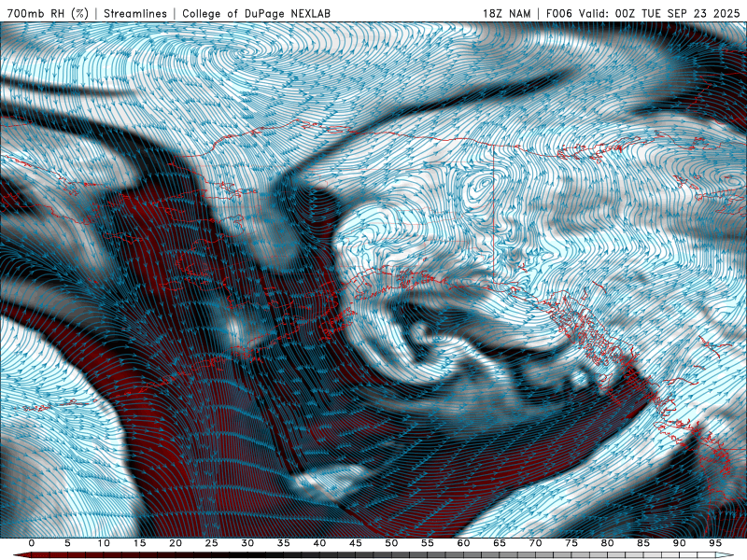
Task: Click the "College of DuPage NEXLAB" text
Action: (x=256, y=14)
